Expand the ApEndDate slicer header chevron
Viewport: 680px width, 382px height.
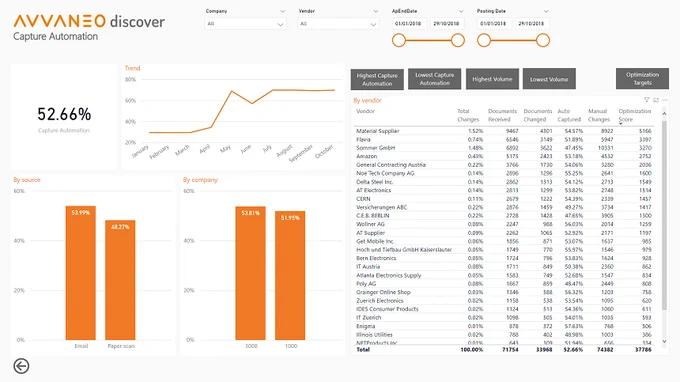(461, 11)
